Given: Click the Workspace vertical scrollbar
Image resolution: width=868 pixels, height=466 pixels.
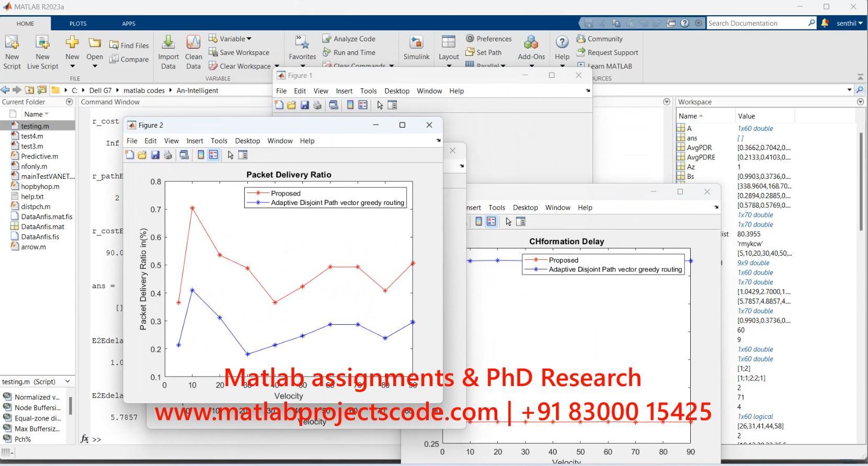Looking at the screenshot, I should tap(861, 181).
